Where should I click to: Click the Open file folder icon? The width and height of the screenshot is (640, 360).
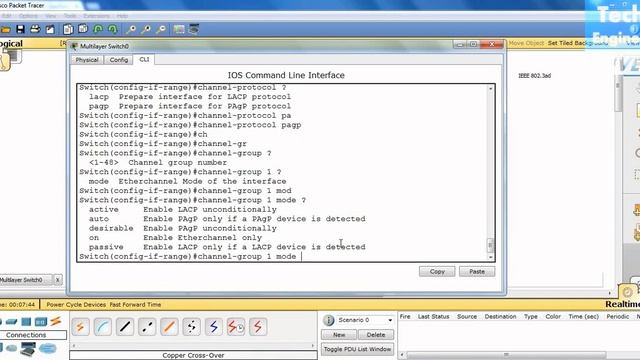click(x=5, y=29)
